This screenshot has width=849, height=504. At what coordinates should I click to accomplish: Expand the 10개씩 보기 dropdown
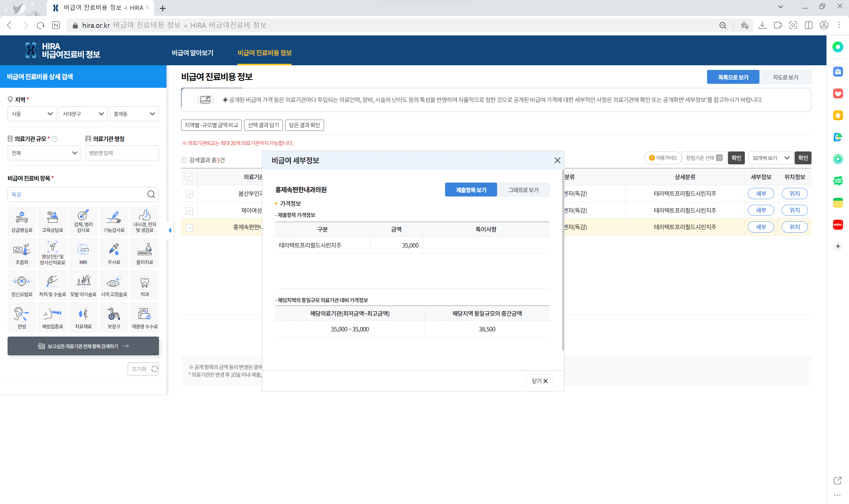(770, 158)
